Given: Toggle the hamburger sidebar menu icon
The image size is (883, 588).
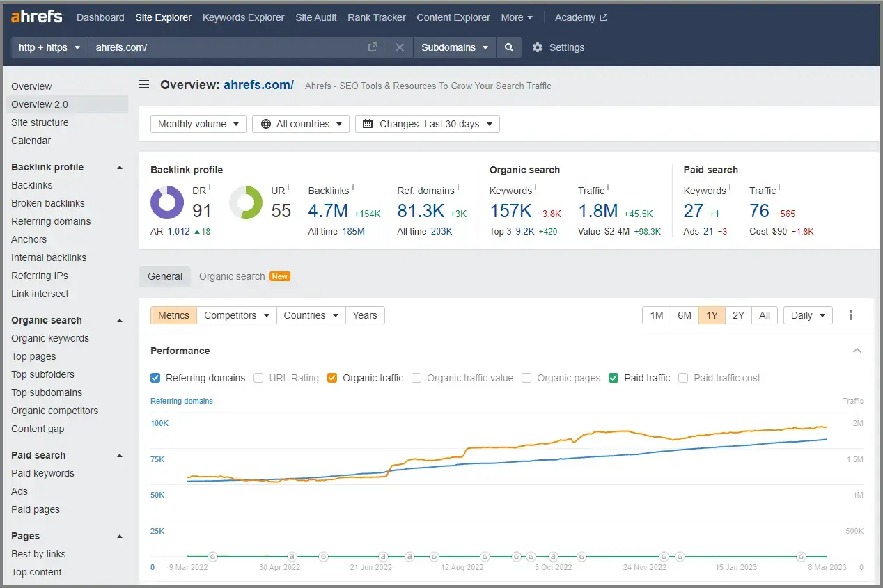Looking at the screenshot, I should click(144, 85).
